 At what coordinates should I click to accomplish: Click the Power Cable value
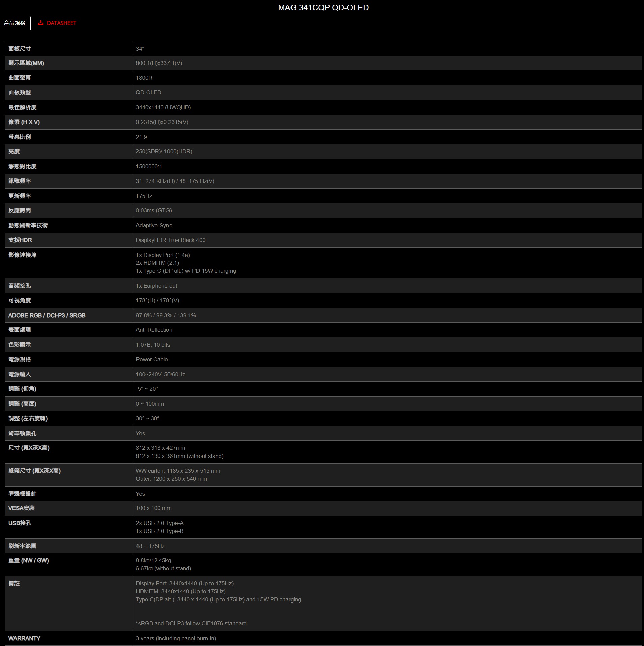[x=152, y=359]
